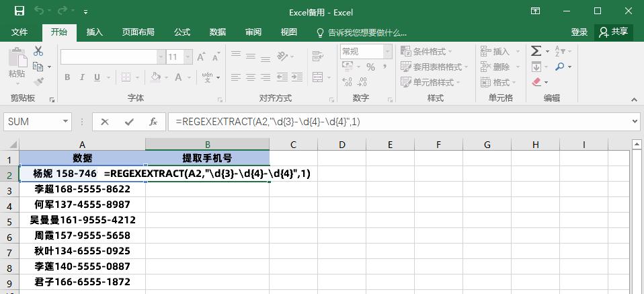644x294 pixels.
Task: Decrease font size with small A icon
Action: [x=216, y=57]
